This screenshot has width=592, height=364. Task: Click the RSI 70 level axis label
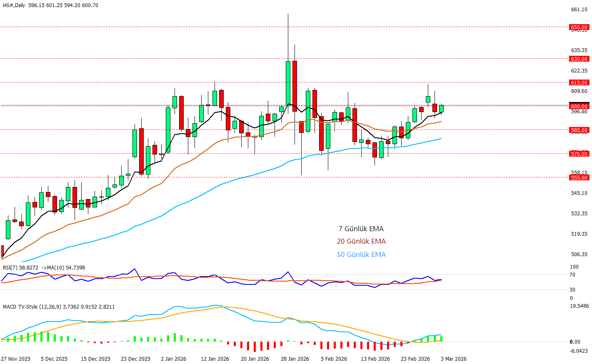tap(572, 275)
